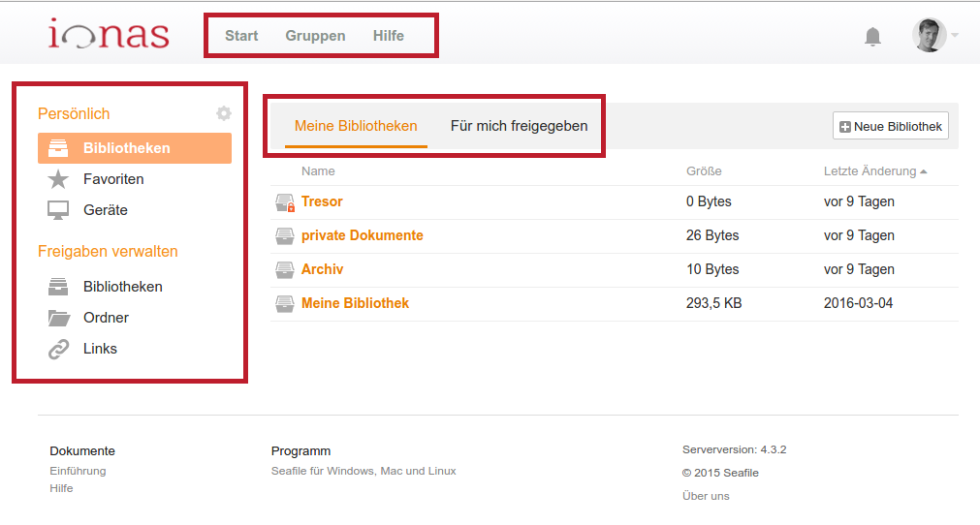Expand the user avatar dropdown arrow
This screenshot has width=980, height=525.
[955, 35]
